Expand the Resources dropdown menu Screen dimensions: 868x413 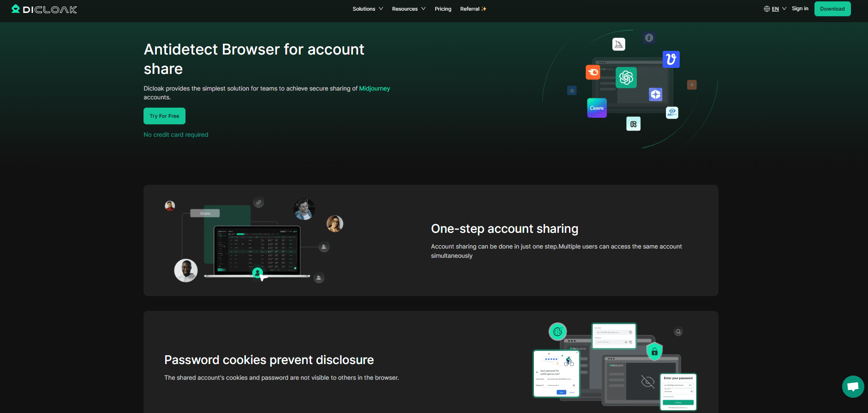tap(409, 9)
